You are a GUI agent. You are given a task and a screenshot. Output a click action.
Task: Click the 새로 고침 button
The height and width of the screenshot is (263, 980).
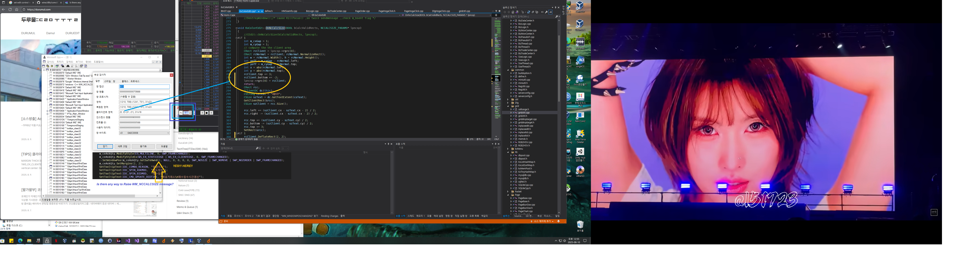[x=122, y=146]
